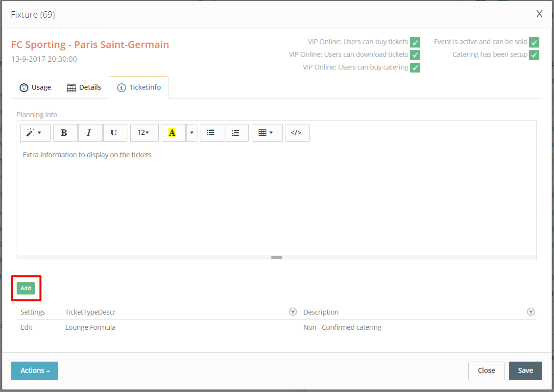This screenshot has width=554, height=392.
Task: Toggle underline formatting
Action: [x=115, y=133]
